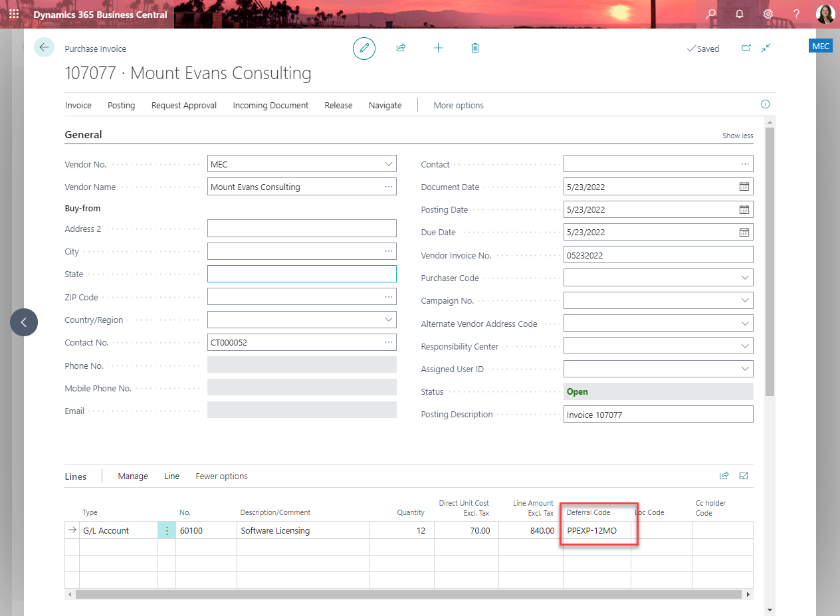Open the Request Approval menu
Image resolution: width=840 pixels, height=616 pixels.
coord(184,105)
